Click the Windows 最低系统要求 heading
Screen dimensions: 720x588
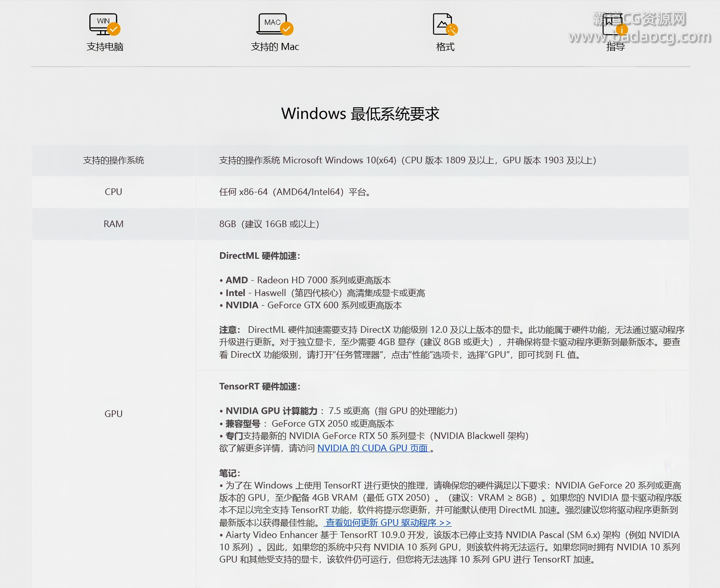[x=360, y=114]
